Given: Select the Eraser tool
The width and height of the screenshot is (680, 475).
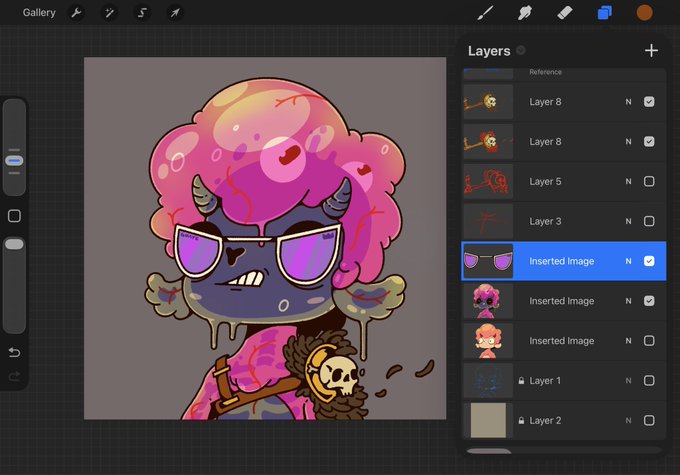Looking at the screenshot, I should click(x=565, y=13).
